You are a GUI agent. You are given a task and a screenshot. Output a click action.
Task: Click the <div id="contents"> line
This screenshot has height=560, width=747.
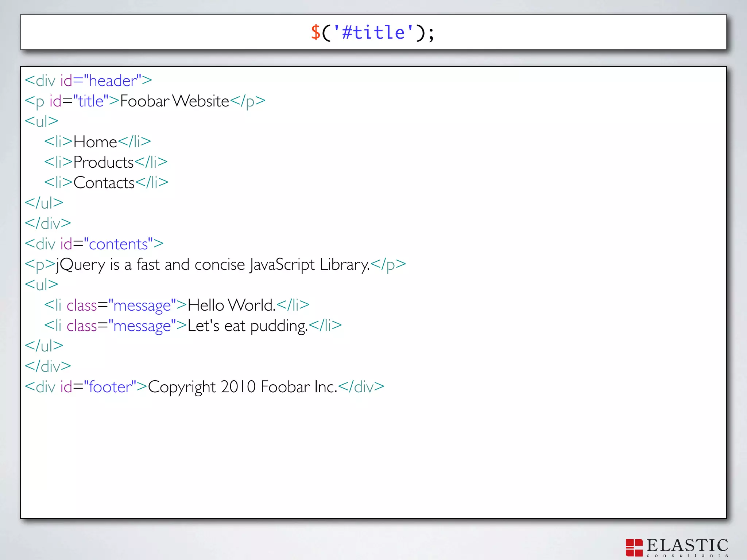click(94, 244)
